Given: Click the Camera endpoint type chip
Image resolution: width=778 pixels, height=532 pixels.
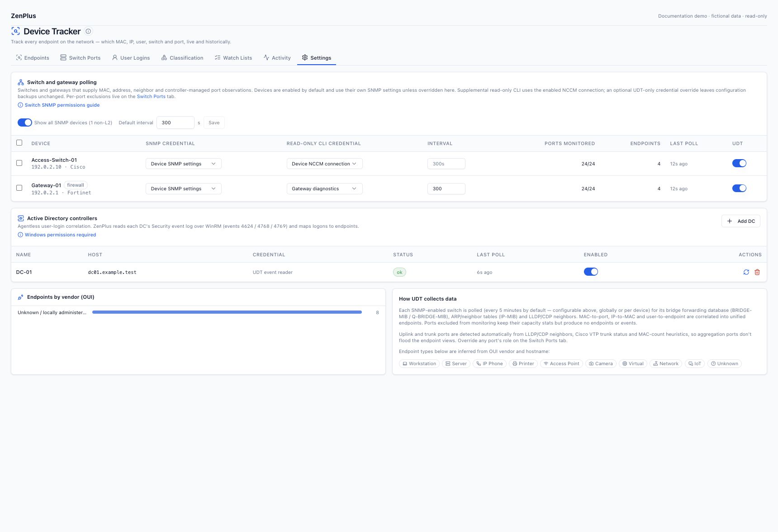Looking at the screenshot, I should pyautogui.click(x=601, y=363).
